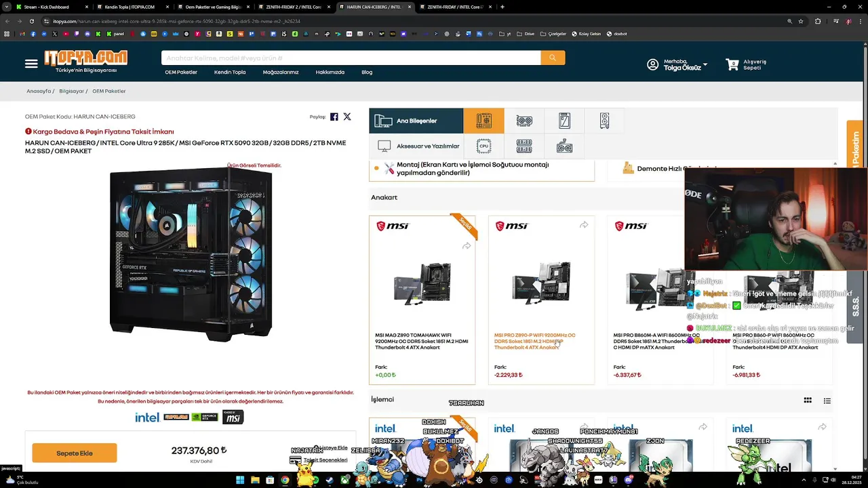
Task: Click the Taksit Seçenekleri link
Action: (x=325, y=460)
